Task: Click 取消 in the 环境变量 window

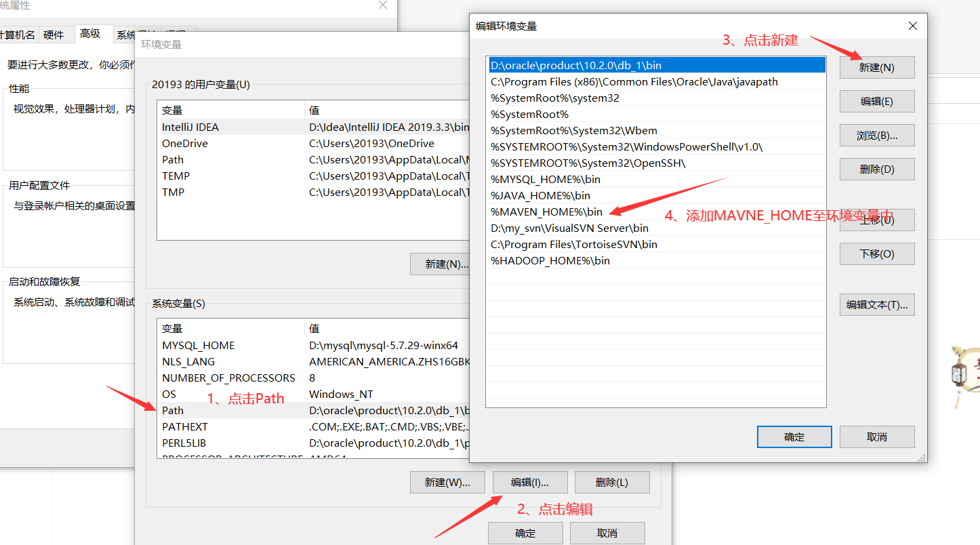Action: [x=607, y=533]
